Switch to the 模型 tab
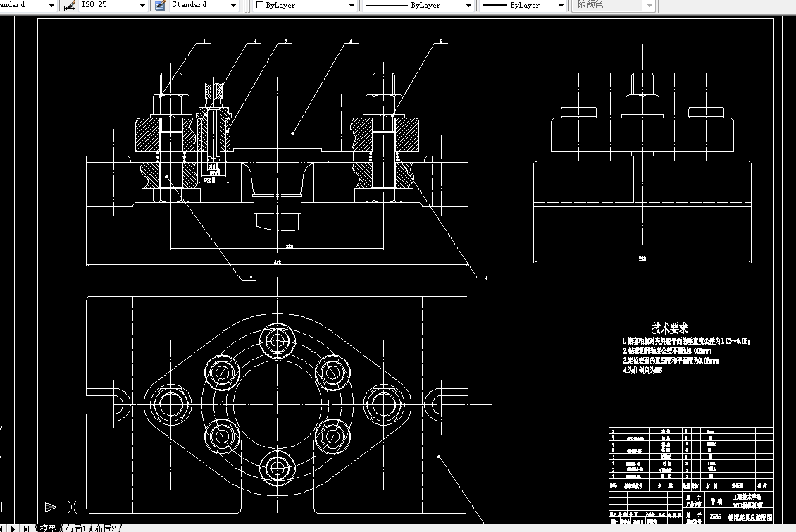 (x=49, y=528)
